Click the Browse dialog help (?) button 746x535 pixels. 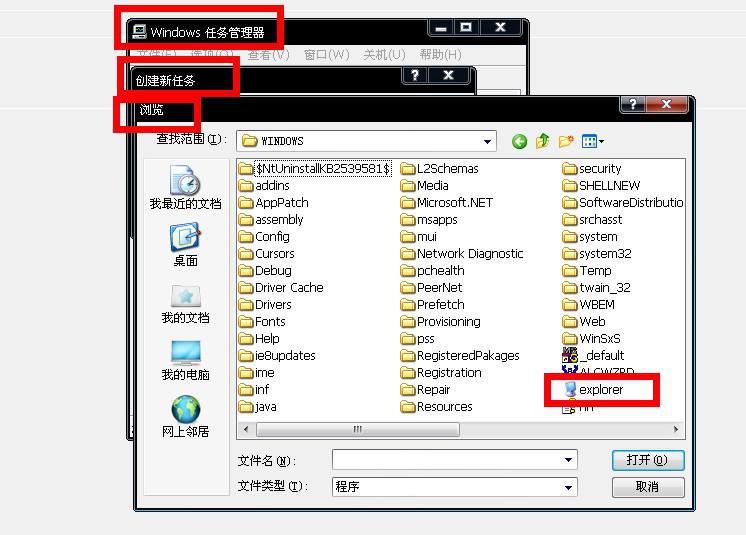point(633,104)
